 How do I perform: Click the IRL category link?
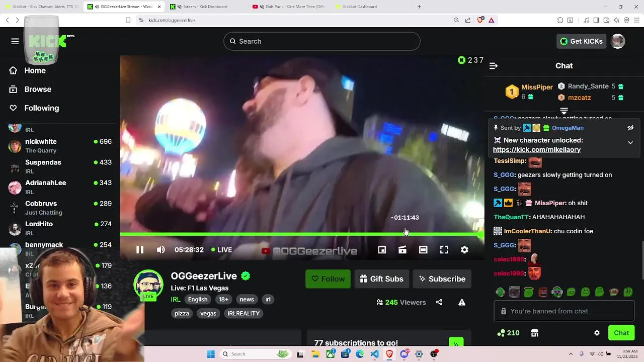pos(176,299)
